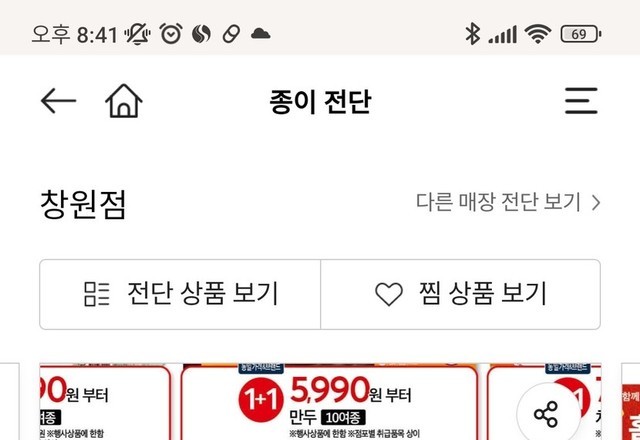Viewport: 640px width, 440px height.
Task: Tap the share floating button
Action: click(x=546, y=414)
